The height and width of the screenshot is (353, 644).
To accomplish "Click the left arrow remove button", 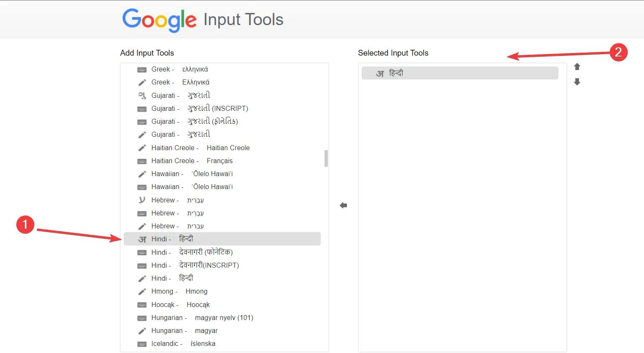I will [x=343, y=205].
